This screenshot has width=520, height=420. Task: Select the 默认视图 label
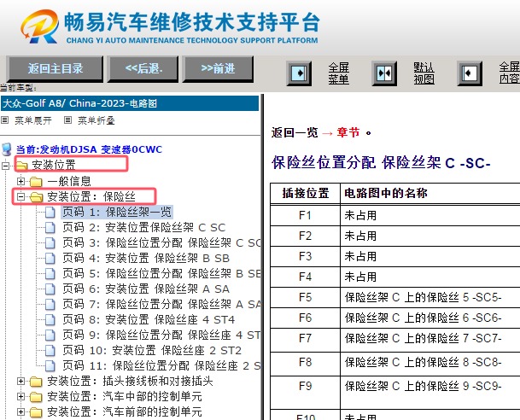pos(424,73)
